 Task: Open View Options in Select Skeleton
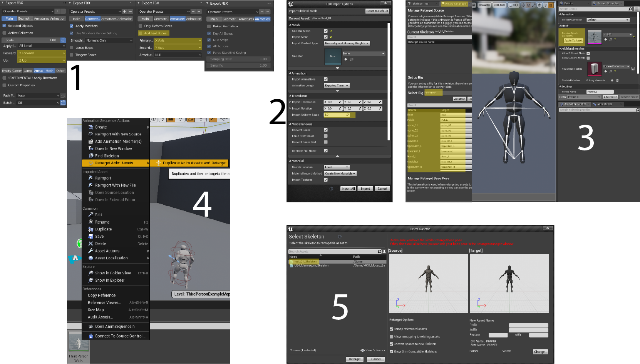click(372, 351)
